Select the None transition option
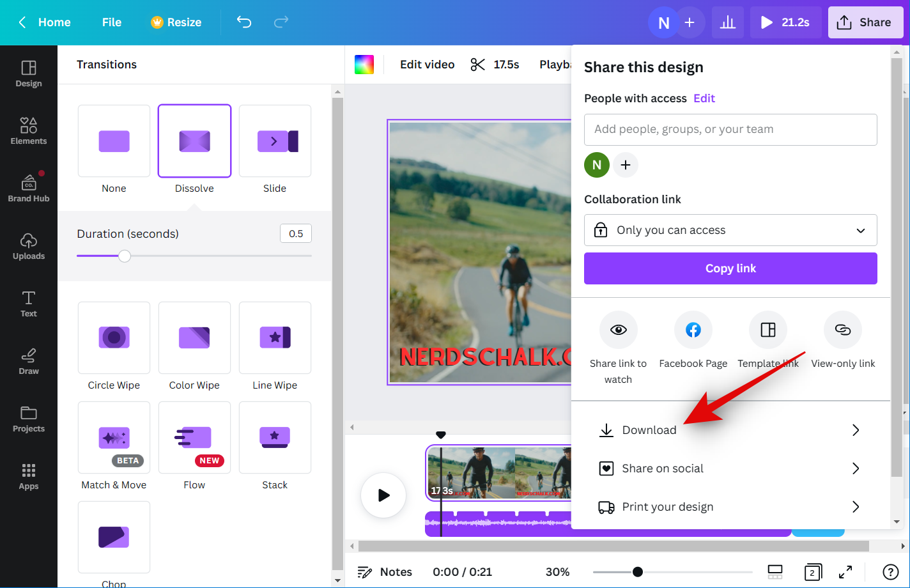The width and height of the screenshot is (910, 588). click(x=114, y=141)
